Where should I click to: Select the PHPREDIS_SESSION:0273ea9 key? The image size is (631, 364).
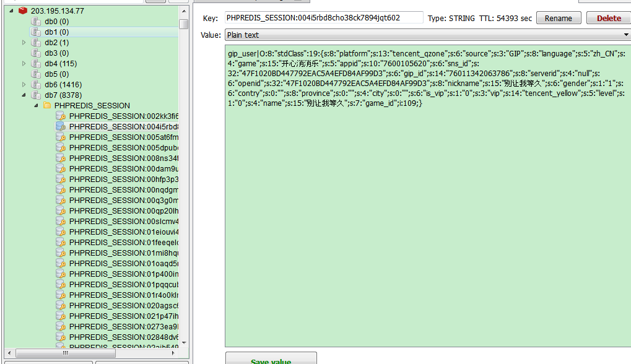coord(124,326)
